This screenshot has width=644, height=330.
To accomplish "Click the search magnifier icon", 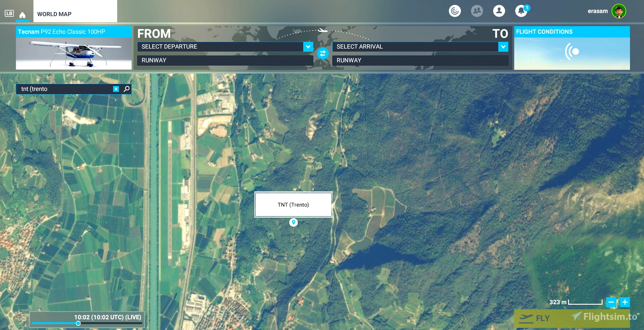I will 126,89.
